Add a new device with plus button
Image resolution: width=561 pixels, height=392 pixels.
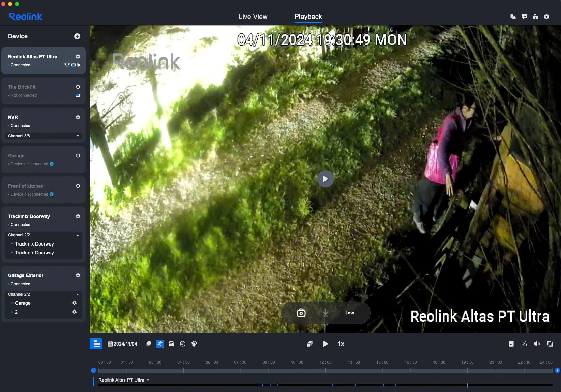coord(77,36)
